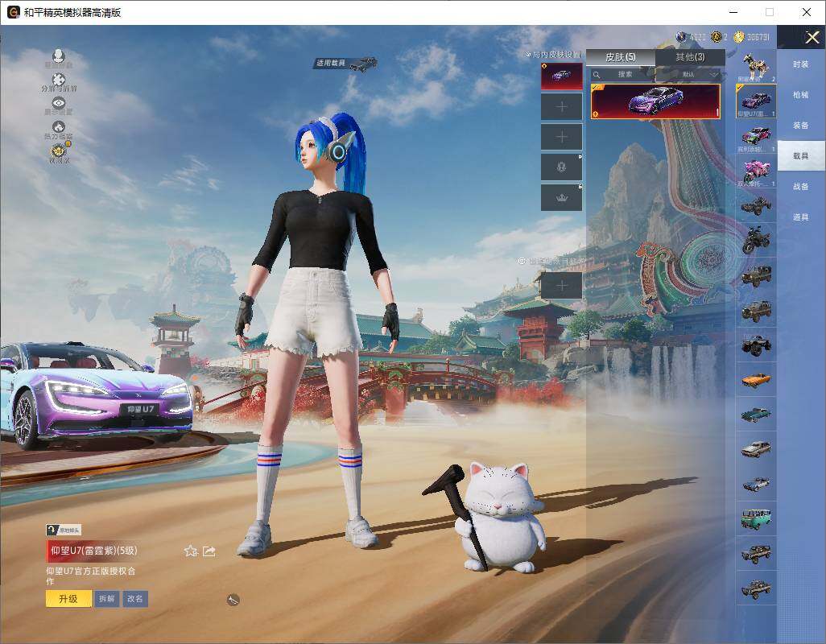Switch to the 其他(3) tab
Screen dimensions: 826x644
tap(690, 57)
